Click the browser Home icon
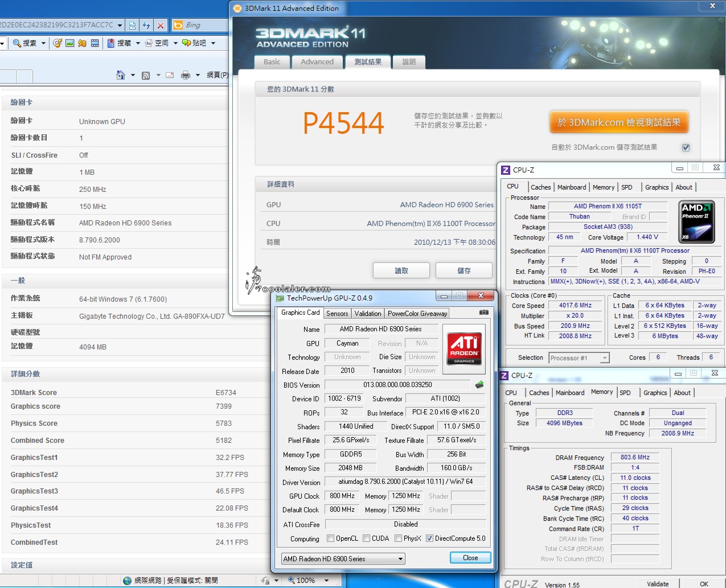The image size is (726, 588). [x=121, y=75]
